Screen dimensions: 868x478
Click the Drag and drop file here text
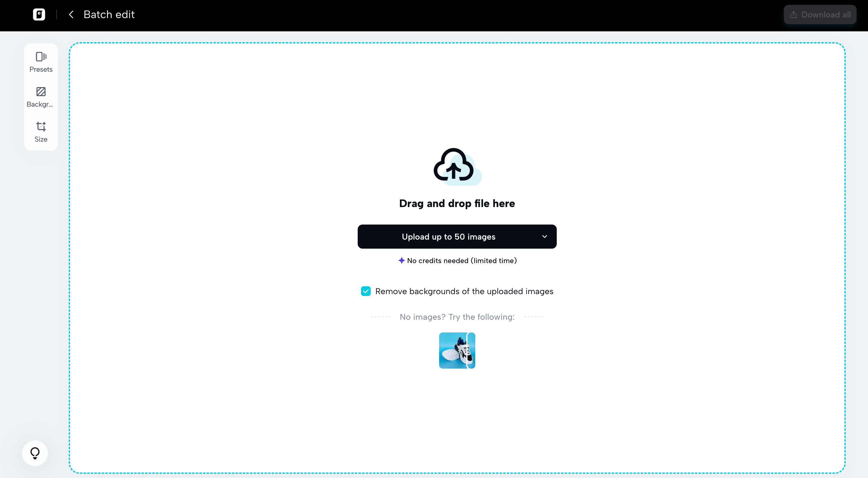point(457,203)
